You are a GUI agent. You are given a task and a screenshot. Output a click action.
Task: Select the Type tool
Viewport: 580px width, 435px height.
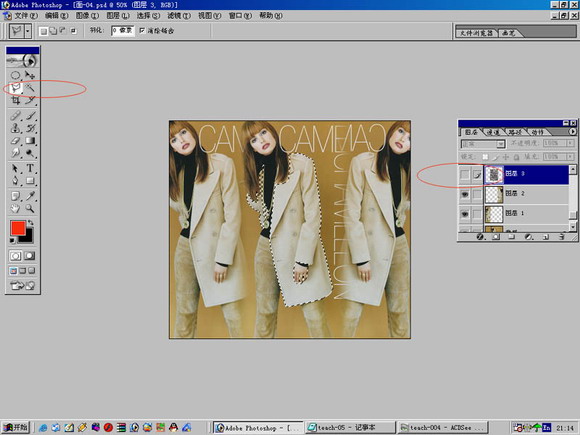[30, 169]
